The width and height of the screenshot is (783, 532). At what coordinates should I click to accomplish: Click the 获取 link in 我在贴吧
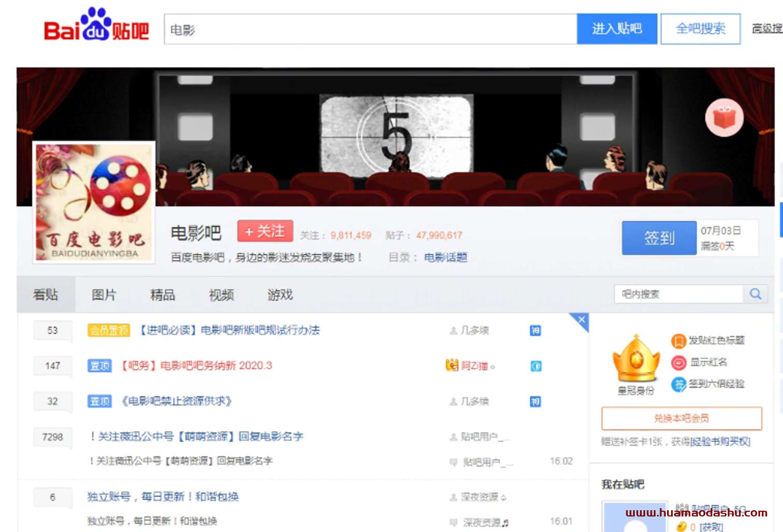coord(711,527)
